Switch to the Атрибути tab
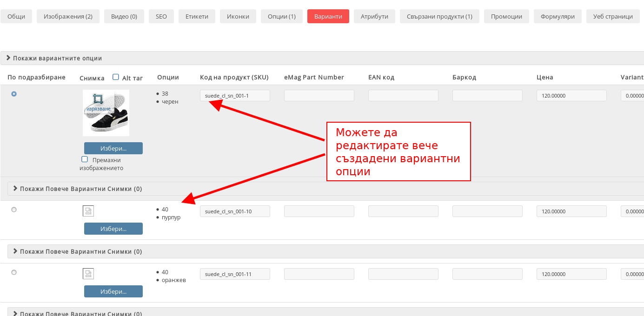Screen dimensions: 644x316 [374, 16]
